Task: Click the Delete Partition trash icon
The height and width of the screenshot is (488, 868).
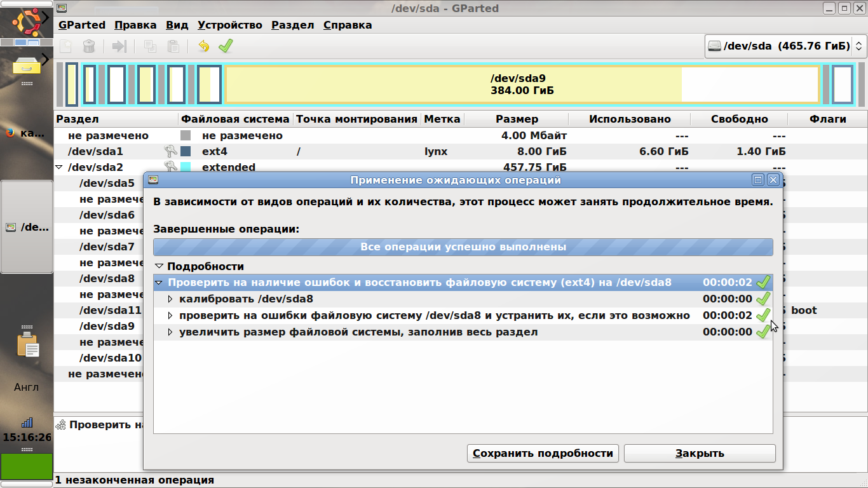Action: click(89, 46)
